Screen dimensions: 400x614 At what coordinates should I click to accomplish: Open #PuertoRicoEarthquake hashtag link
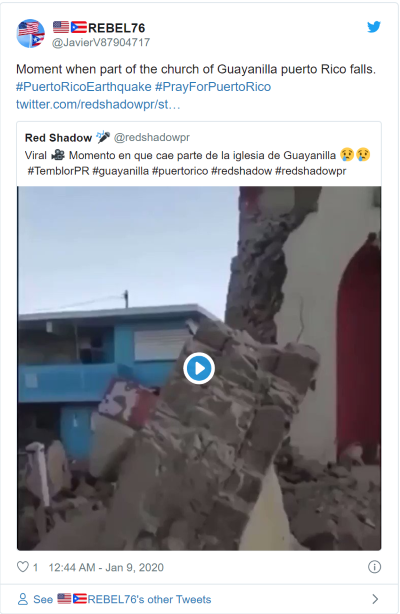[83, 87]
